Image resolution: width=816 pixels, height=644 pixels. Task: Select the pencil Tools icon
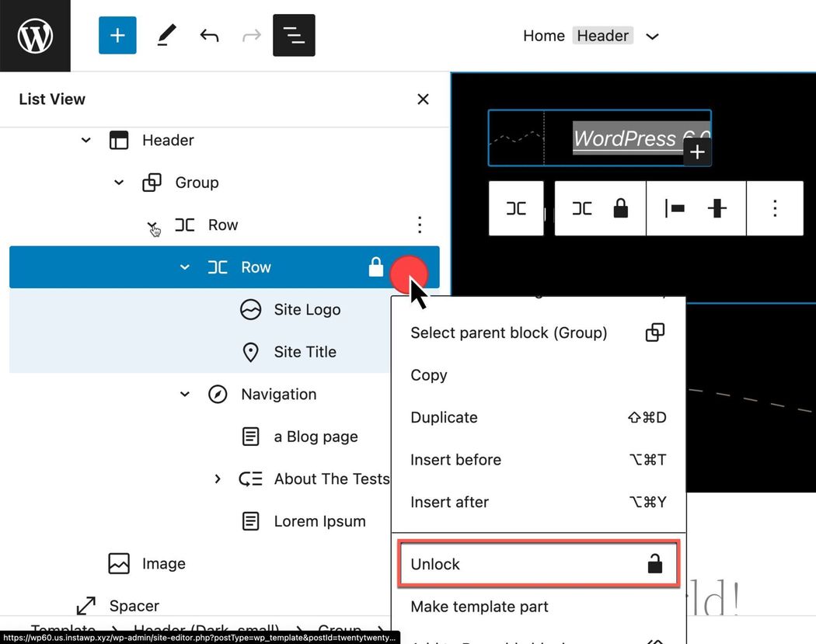click(x=166, y=36)
